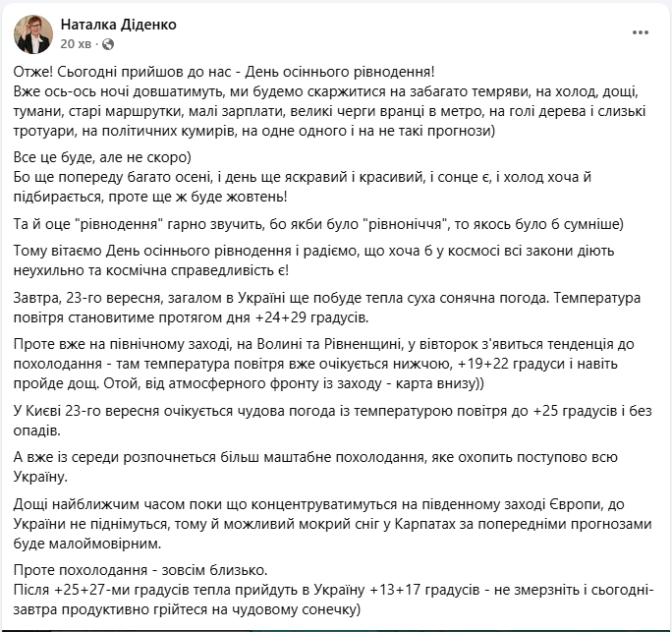
Task: Open author name link Наталка Діденко
Action: click(x=119, y=24)
